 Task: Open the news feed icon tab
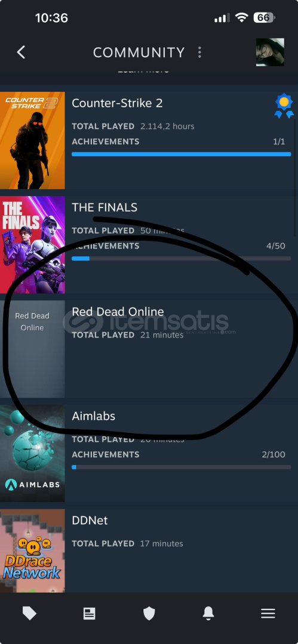coord(90,614)
